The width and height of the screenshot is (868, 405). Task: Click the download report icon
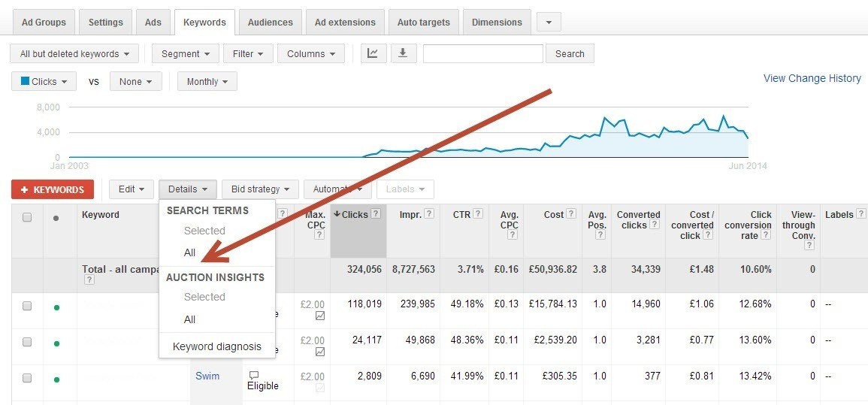click(x=403, y=53)
